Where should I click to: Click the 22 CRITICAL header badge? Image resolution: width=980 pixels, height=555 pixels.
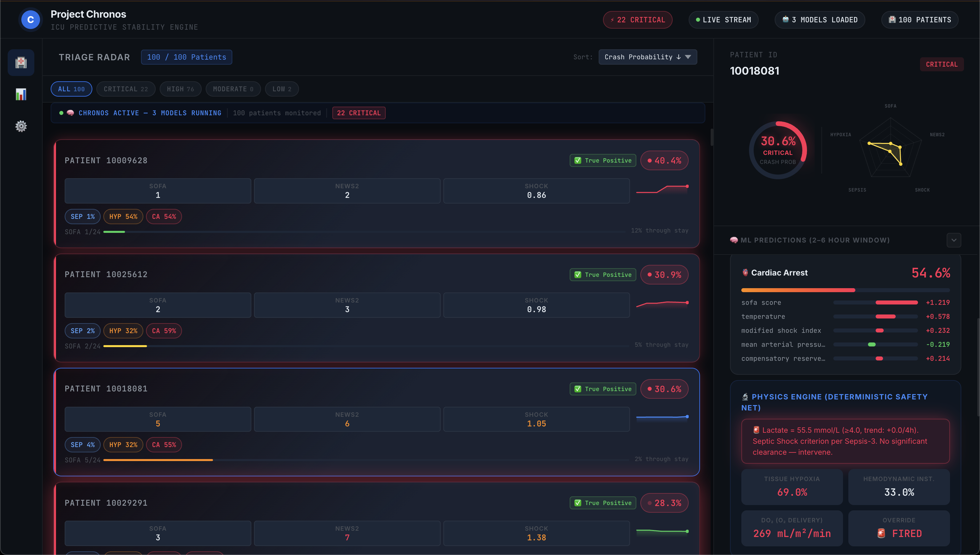tap(637, 20)
